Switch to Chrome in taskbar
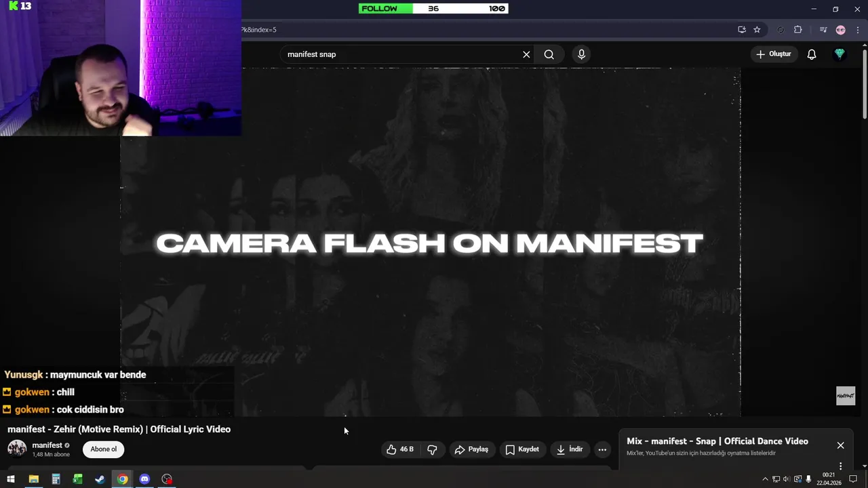Viewport: 868px width, 488px height. 122,479
